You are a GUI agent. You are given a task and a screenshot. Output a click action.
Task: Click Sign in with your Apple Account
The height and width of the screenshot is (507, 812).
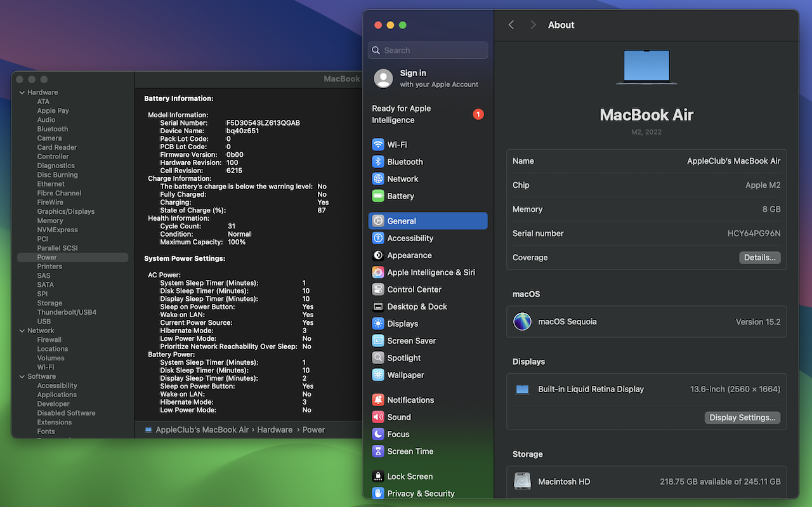point(428,78)
